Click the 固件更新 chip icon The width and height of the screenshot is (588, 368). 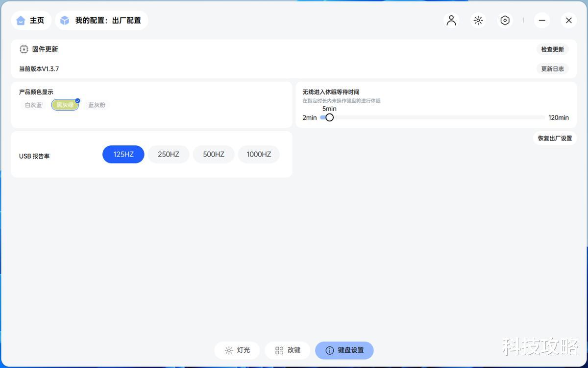point(24,49)
